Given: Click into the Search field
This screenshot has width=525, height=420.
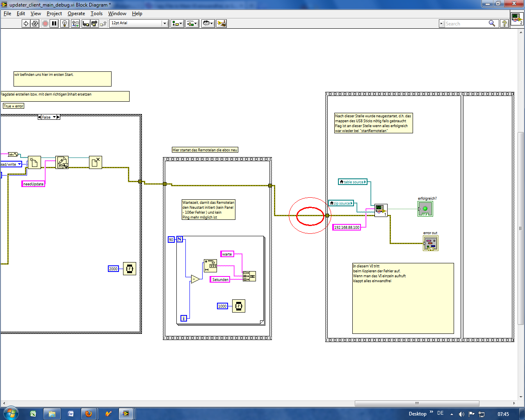Looking at the screenshot, I should (x=466, y=24).
